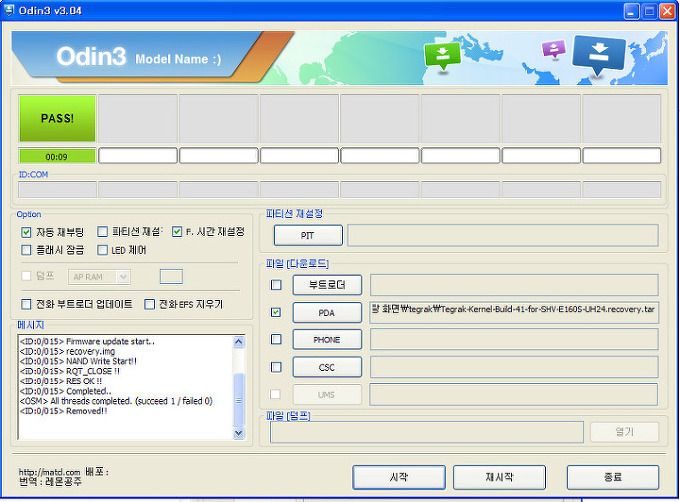This screenshot has width=680, height=502.
Task: Click the http://matd.com text
Action: click(49, 472)
